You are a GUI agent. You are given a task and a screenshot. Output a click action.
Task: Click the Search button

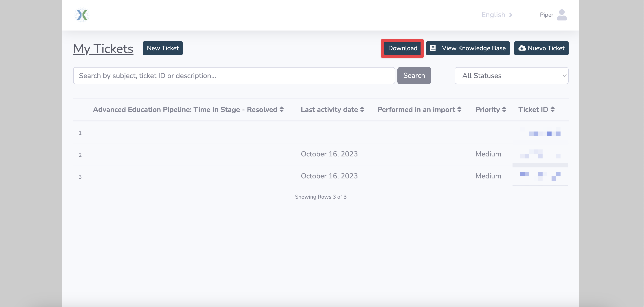pos(414,75)
